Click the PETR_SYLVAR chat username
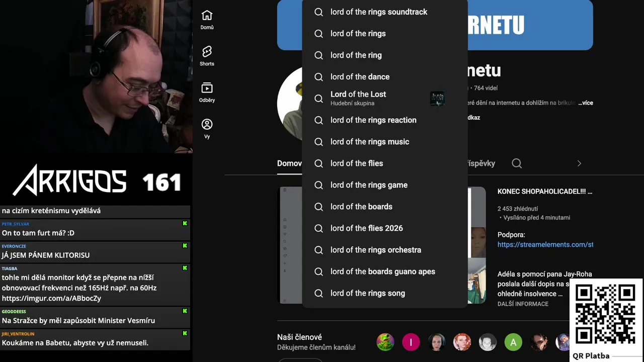Viewport: 644px width, 362px height. pos(16,224)
